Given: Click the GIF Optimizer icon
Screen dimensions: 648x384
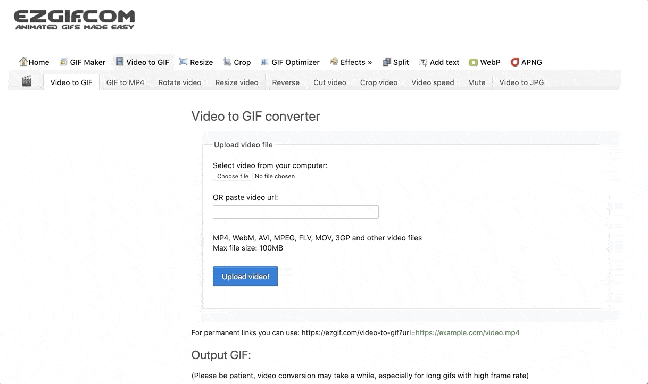Looking at the screenshot, I should [264, 62].
